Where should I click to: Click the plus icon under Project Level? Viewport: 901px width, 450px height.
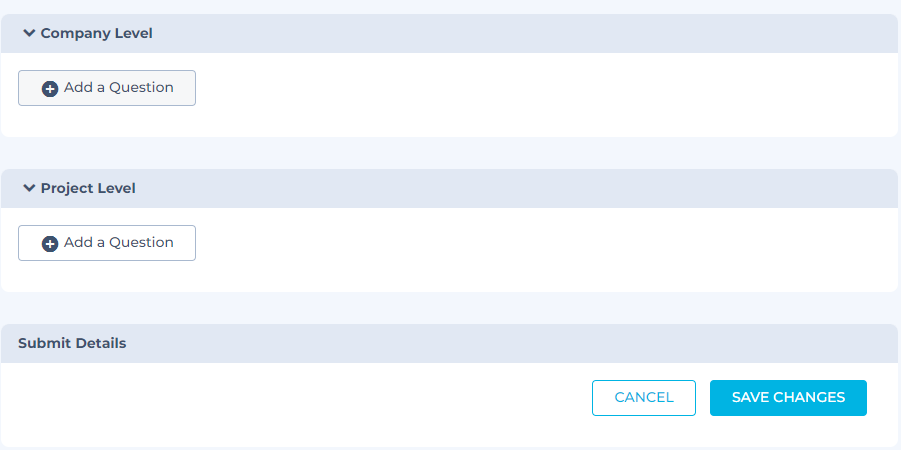click(50, 243)
